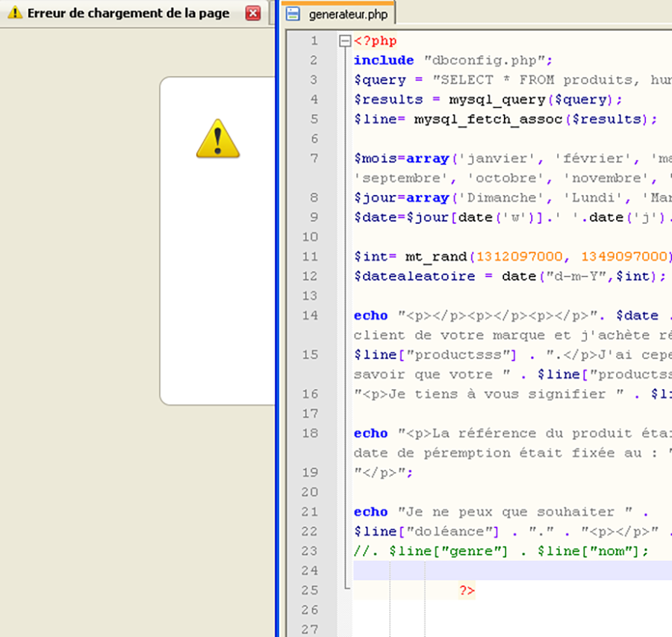Click line number 1 in the gutter
This screenshot has width=672, height=637.
pos(314,41)
